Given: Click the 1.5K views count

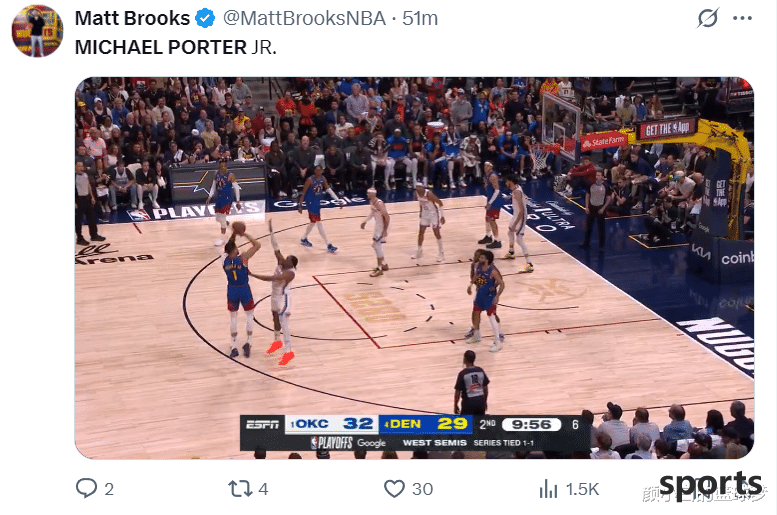Looking at the screenshot, I should [582, 489].
